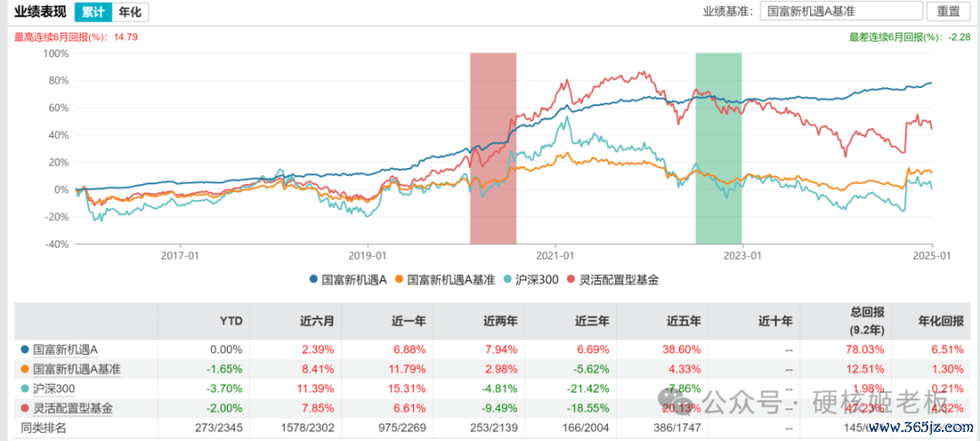Toggle 国富新机遇A基准 series via legend label
980x441 pixels.
(x=451, y=280)
